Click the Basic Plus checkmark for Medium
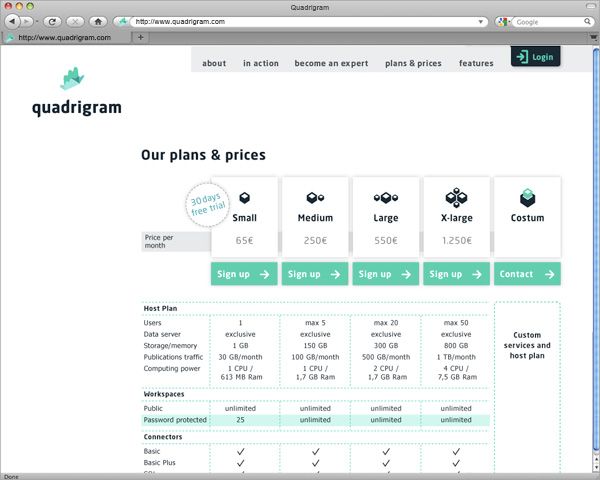600x480 pixels. (x=315, y=463)
